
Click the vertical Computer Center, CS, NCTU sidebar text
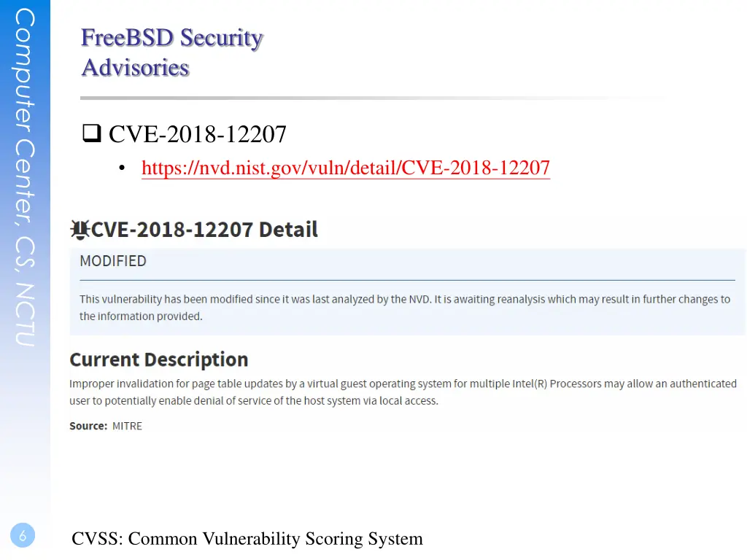[x=25, y=177]
